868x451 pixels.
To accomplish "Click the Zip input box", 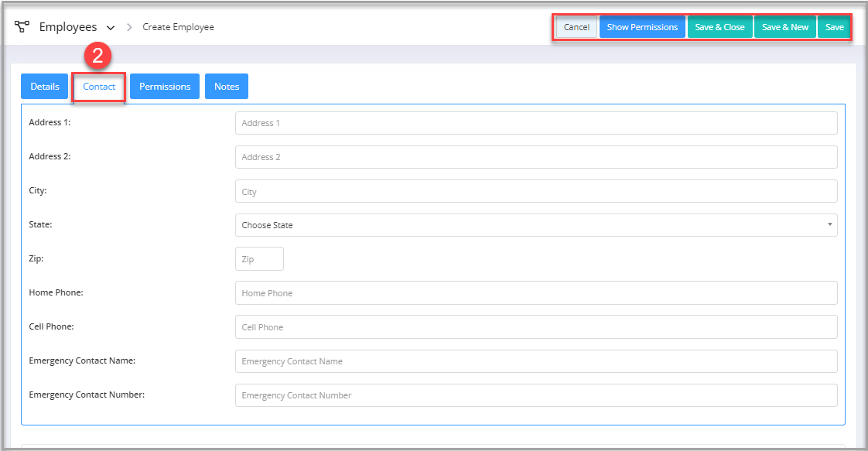I will [259, 259].
